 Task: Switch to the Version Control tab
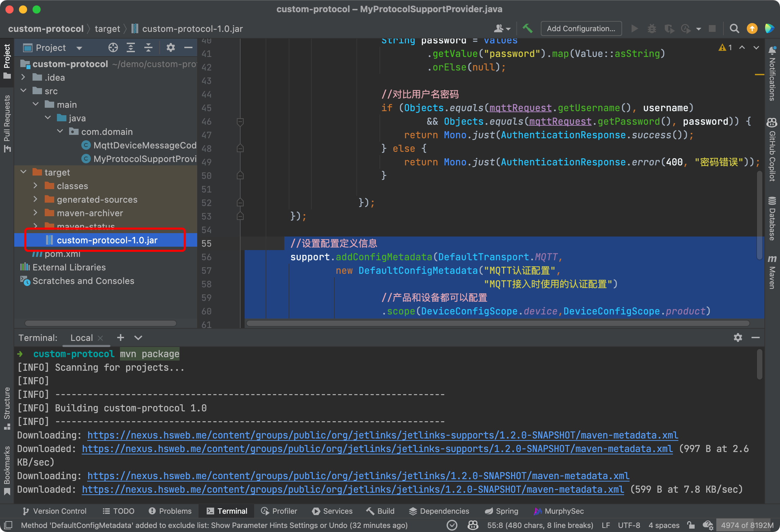pos(55,511)
